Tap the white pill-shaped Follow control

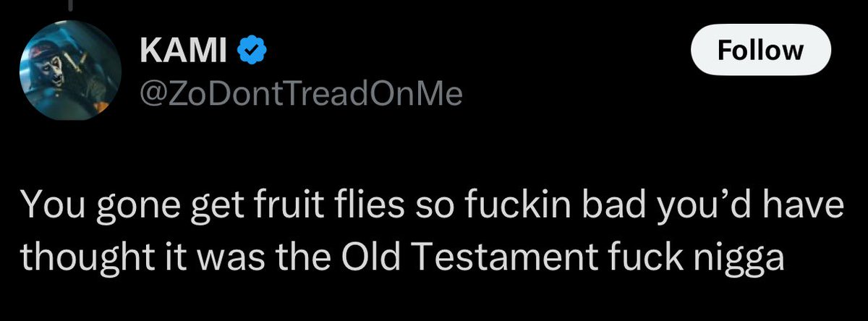[759, 51]
